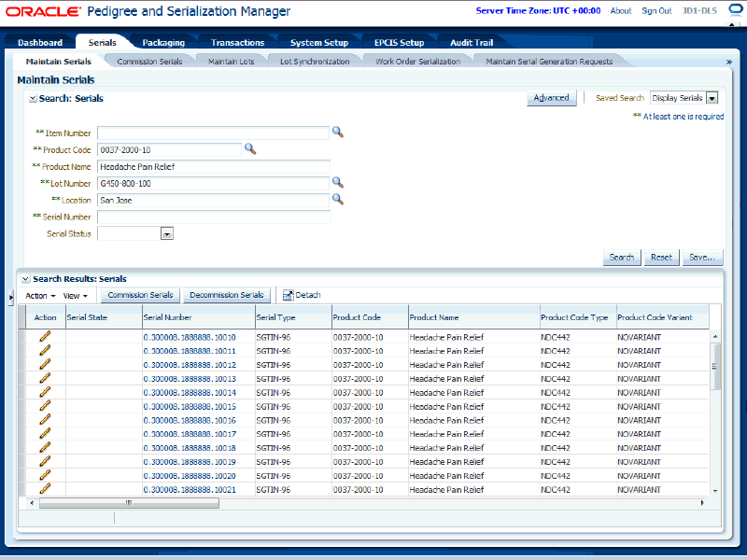Edit serial ending 10019 via pencil icon

click(x=45, y=461)
